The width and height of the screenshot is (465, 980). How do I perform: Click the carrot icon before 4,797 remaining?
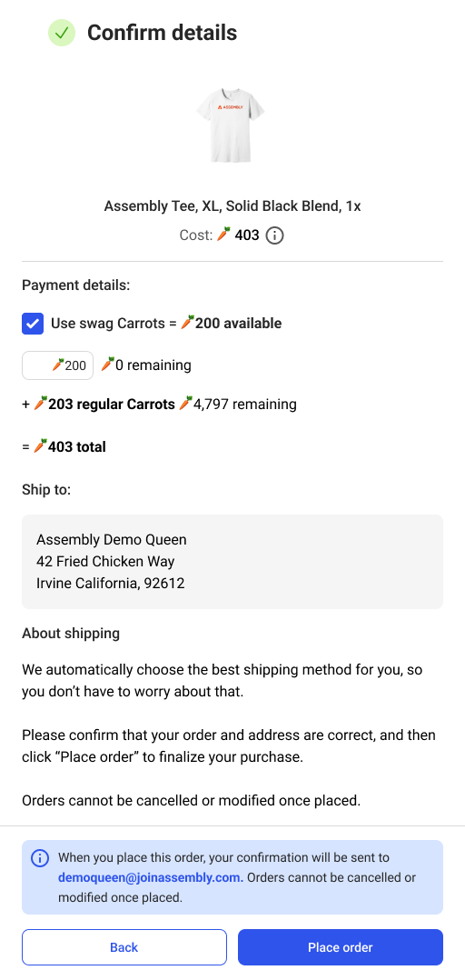pos(185,404)
